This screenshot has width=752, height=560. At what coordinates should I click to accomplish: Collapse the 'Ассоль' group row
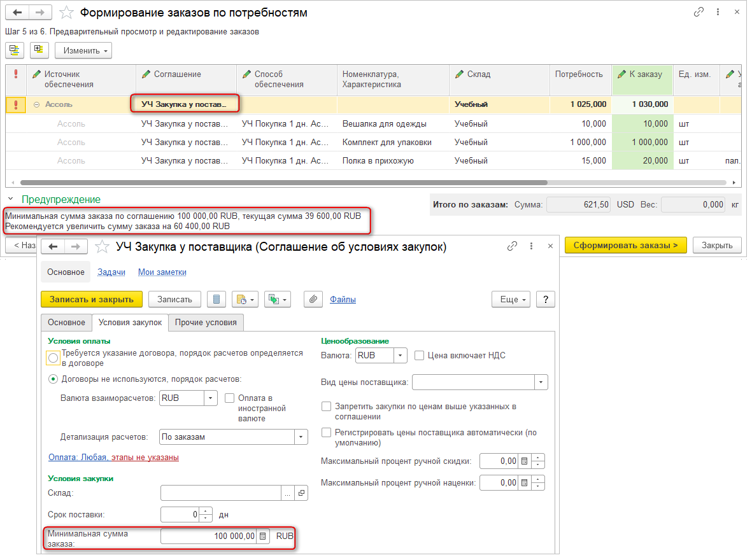point(36,104)
